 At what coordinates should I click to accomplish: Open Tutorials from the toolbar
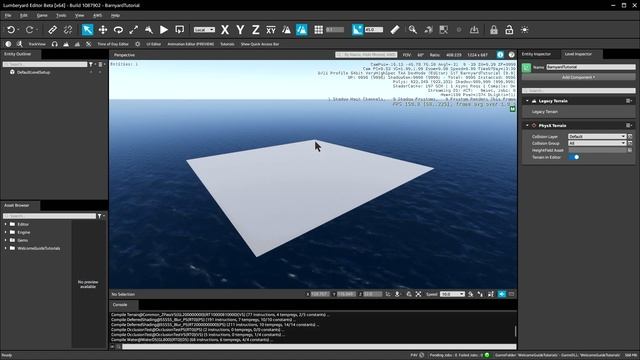227,44
